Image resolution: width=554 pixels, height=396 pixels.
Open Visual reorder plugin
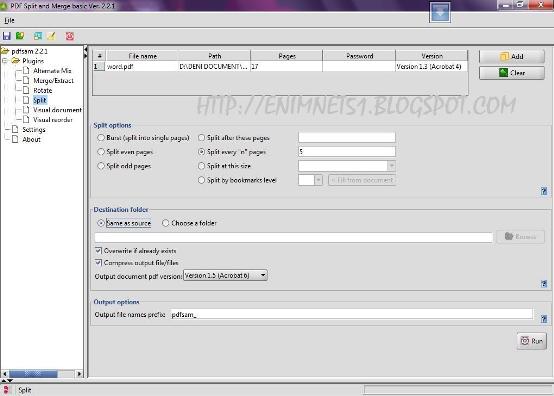coord(53,120)
